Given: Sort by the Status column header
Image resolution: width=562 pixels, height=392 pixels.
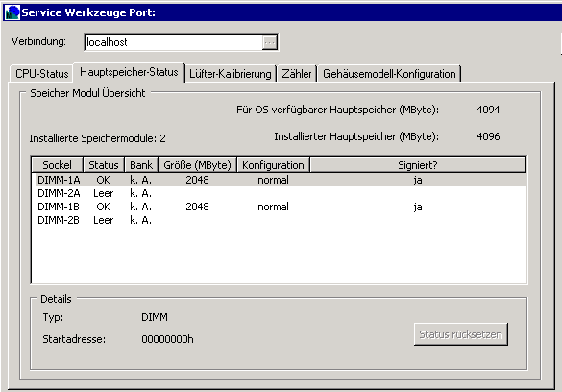Looking at the screenshot, I should [x=104, y=165].
